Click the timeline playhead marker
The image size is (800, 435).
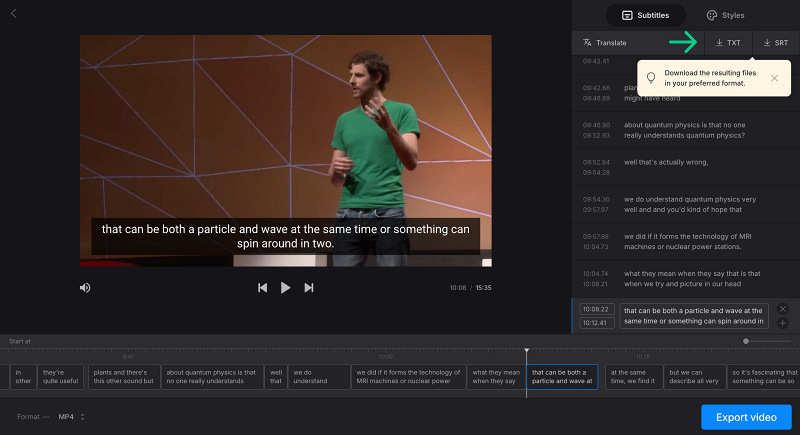click(x=527, y=351)
